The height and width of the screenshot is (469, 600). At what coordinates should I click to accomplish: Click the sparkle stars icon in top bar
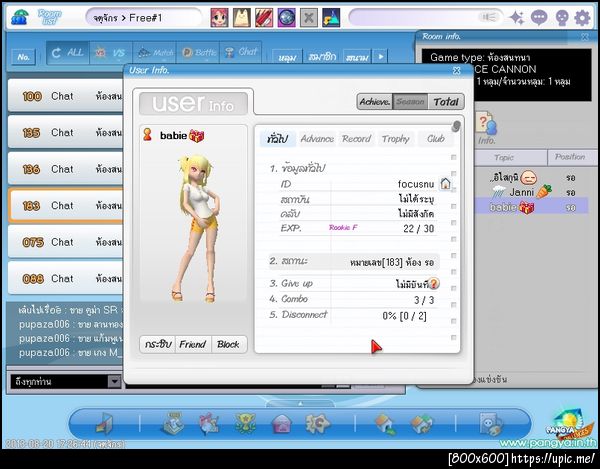(x=517, y=18)
